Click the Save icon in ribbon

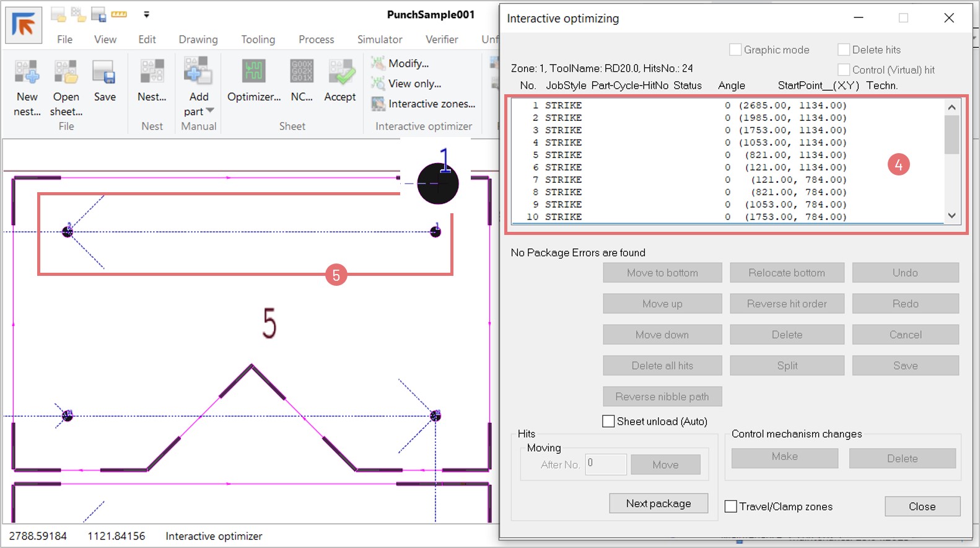[104, 73]
